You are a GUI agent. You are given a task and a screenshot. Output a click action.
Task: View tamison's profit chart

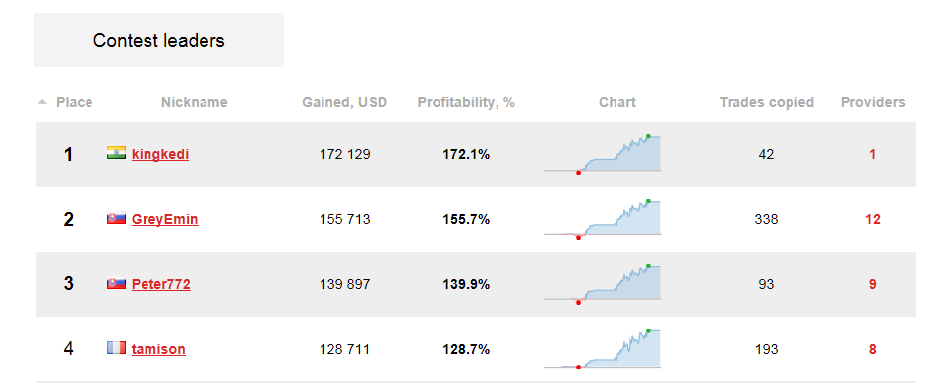click(x=602, y=348)
